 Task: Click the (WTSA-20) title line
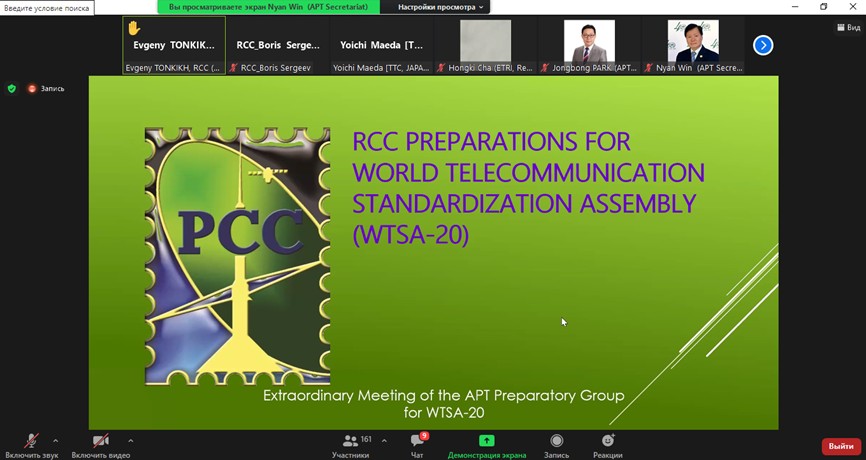[410, 235]
